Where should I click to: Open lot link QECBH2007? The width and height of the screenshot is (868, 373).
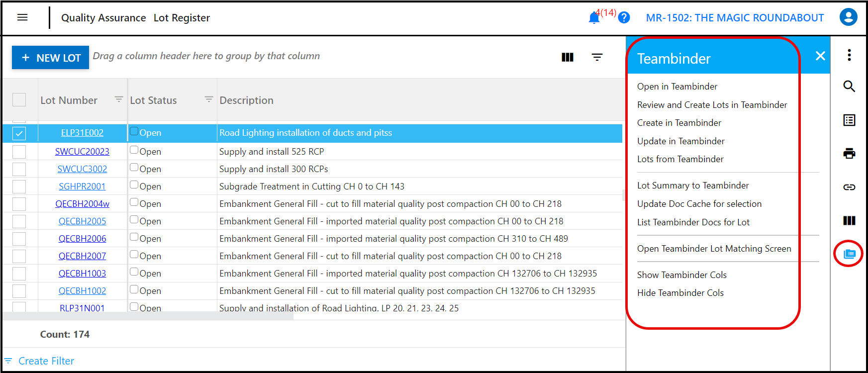tap(82, 256)
